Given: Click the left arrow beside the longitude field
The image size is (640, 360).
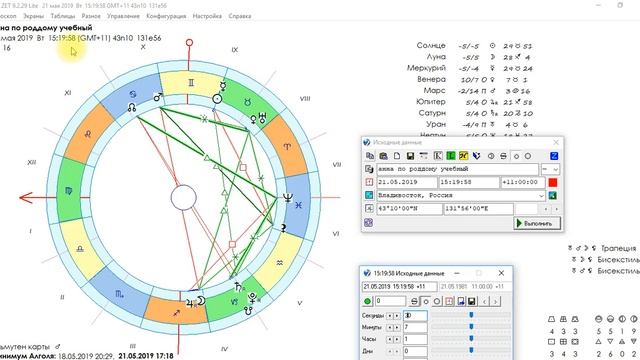Looking at the screenshot, I should coord(546,209).
